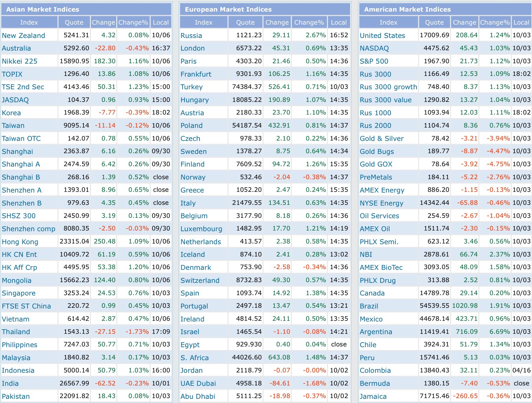Click Change% column header in European table
Screen dimensions: 532x403
(309, 22)
